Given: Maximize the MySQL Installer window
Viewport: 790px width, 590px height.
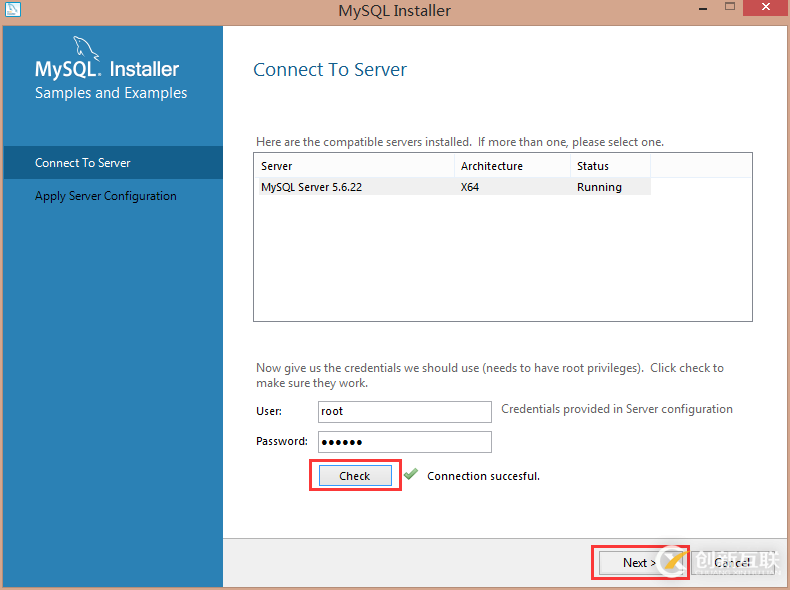Looking at the screenshot, I should click(x=730, y=8).
